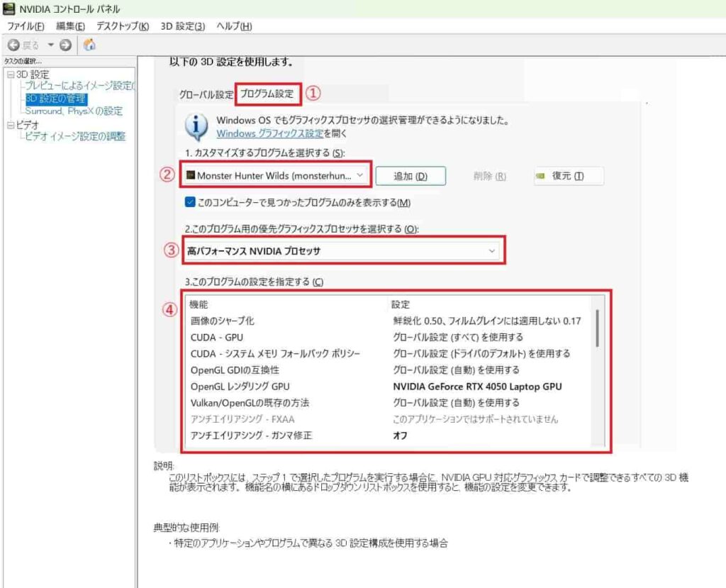Open the ファイル menu
The image size is (726, 588).
point(26,26)
